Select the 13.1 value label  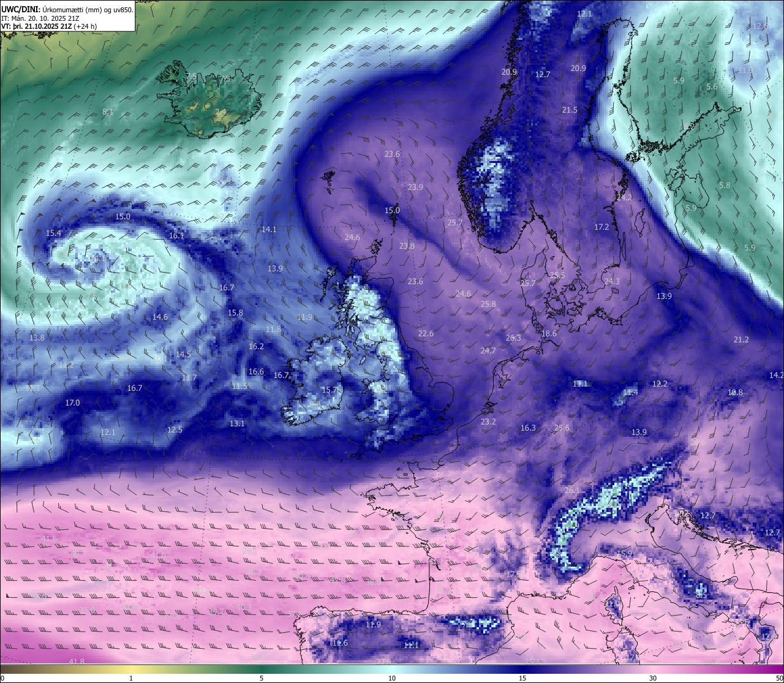coord(237,423)
